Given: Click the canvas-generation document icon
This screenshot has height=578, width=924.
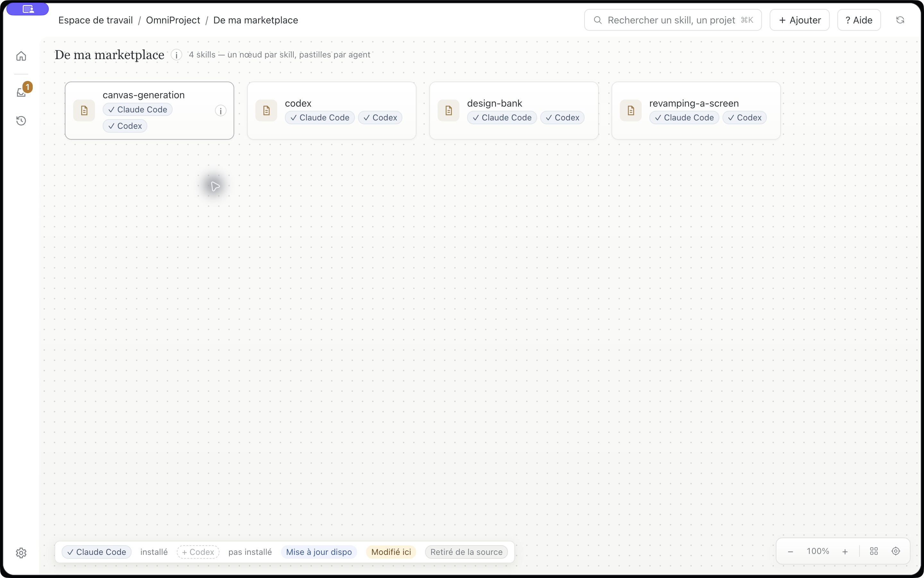Looking at the screenshot, I should (84, 111).
